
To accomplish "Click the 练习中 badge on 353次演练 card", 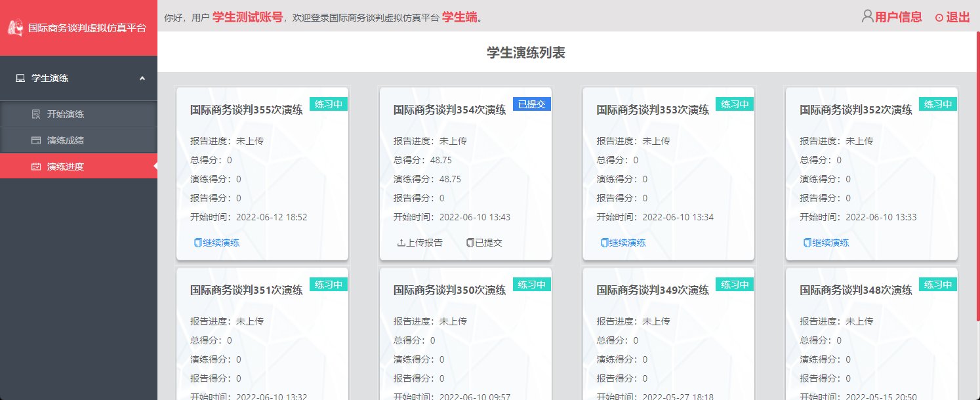I will [x=735, y=104].
